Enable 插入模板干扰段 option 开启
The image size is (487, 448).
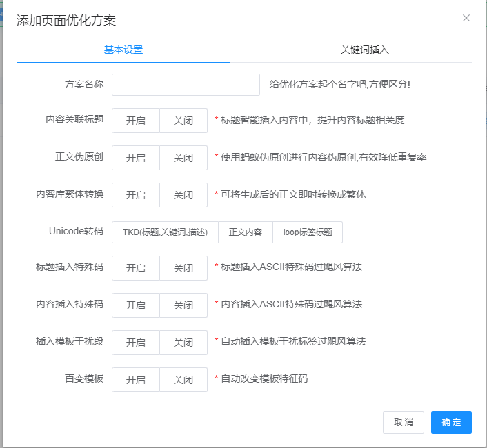pyautogui.click(x=136, y=343)
